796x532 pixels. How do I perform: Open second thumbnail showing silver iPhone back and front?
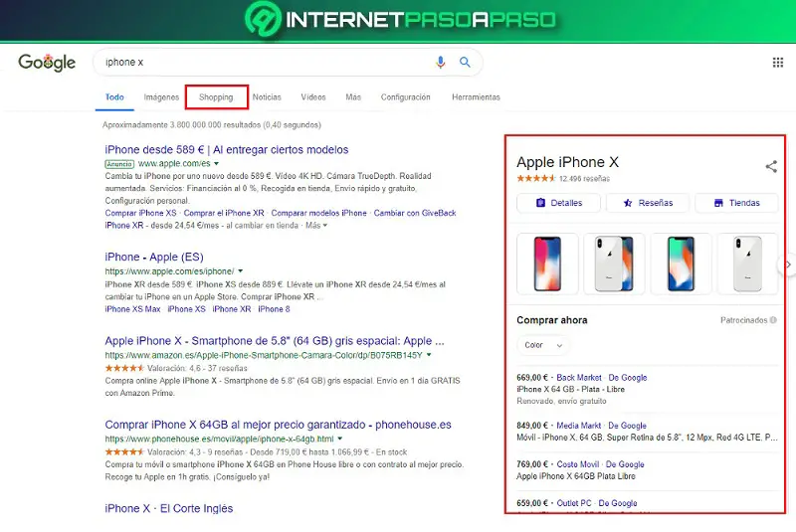coord(614,264)
